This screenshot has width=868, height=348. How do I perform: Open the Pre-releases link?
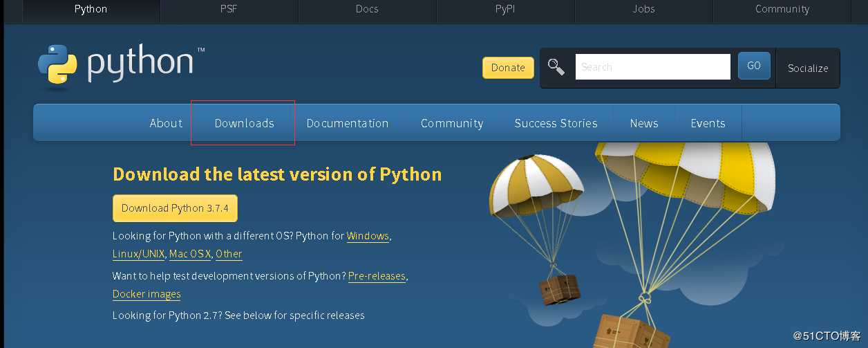point(377,276)
